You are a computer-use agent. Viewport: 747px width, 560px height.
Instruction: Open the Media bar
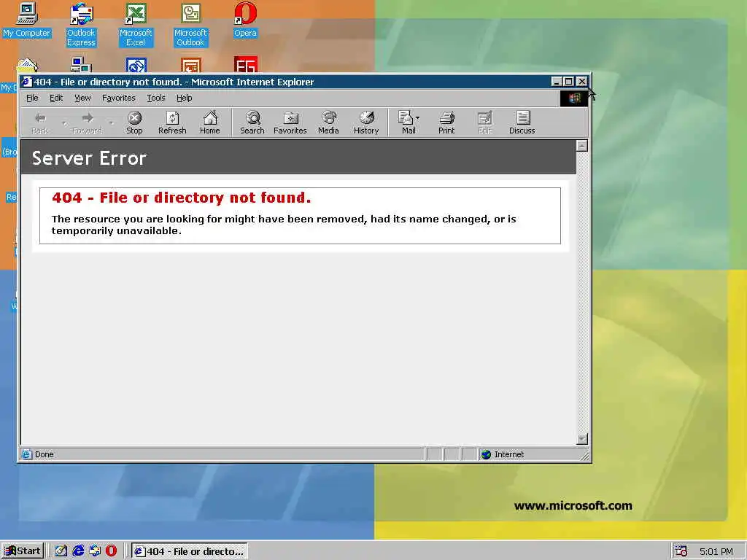pyautogui.click(x=328, y=122)
